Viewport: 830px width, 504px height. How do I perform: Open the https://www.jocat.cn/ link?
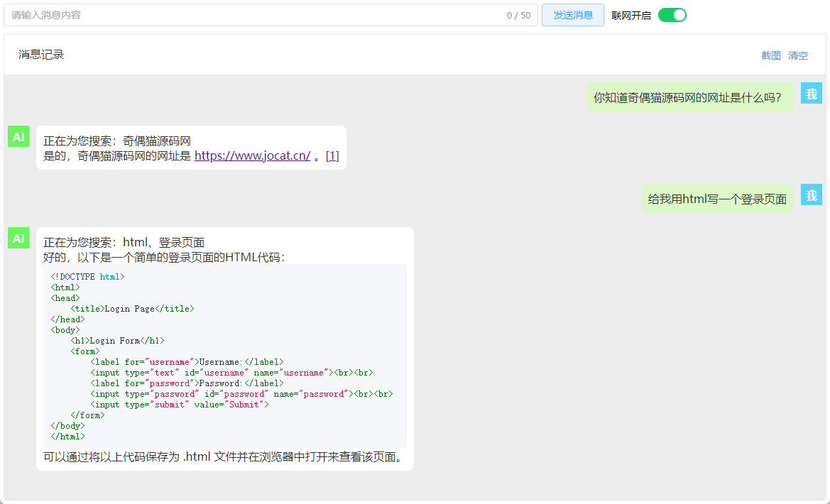coord(253,155)
